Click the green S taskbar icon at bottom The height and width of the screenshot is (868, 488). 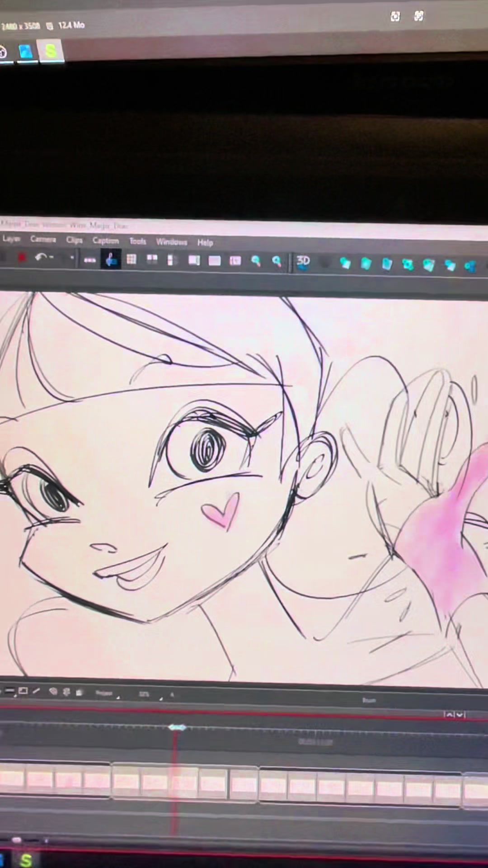click(26, 860)
